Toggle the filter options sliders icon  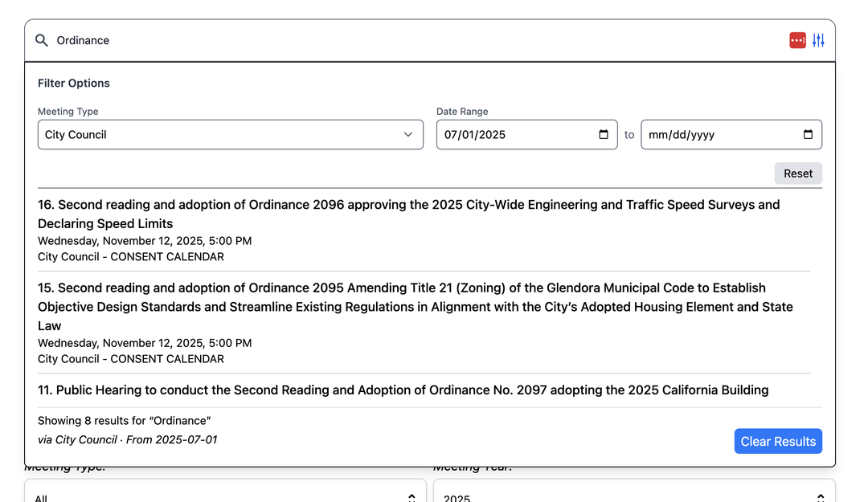click(818, 40)
